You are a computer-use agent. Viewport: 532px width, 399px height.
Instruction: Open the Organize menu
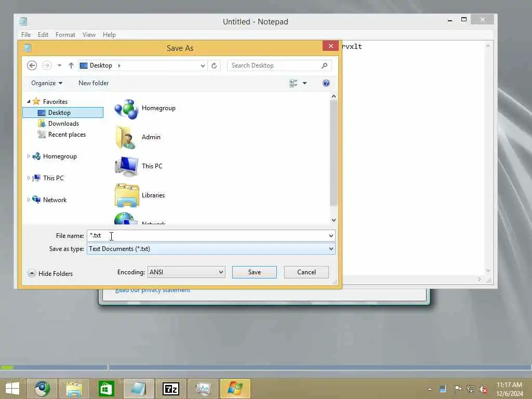click(46, 83)
